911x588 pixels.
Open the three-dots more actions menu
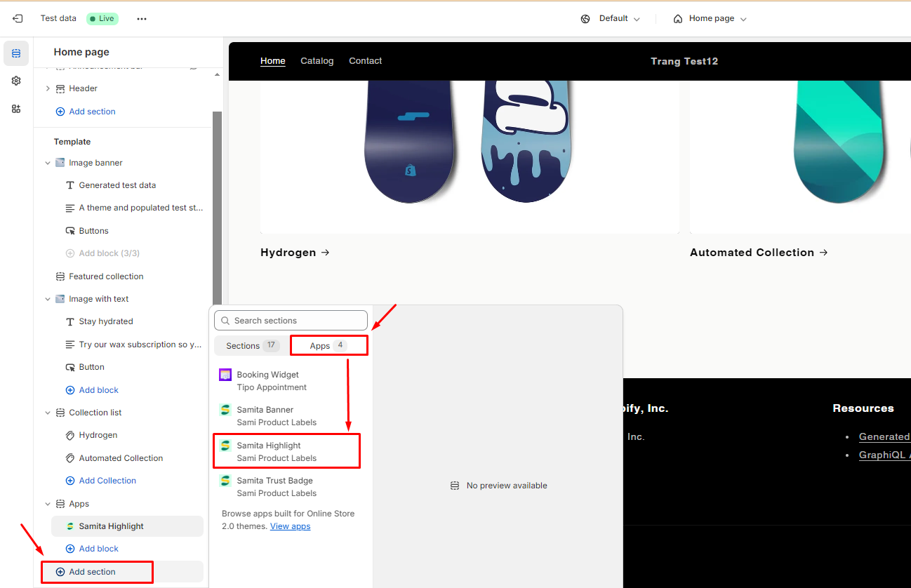point(142,19)
